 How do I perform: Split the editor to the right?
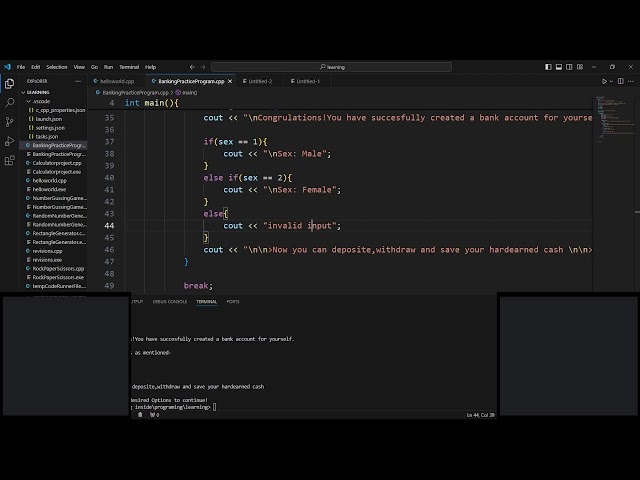(620, 81)
